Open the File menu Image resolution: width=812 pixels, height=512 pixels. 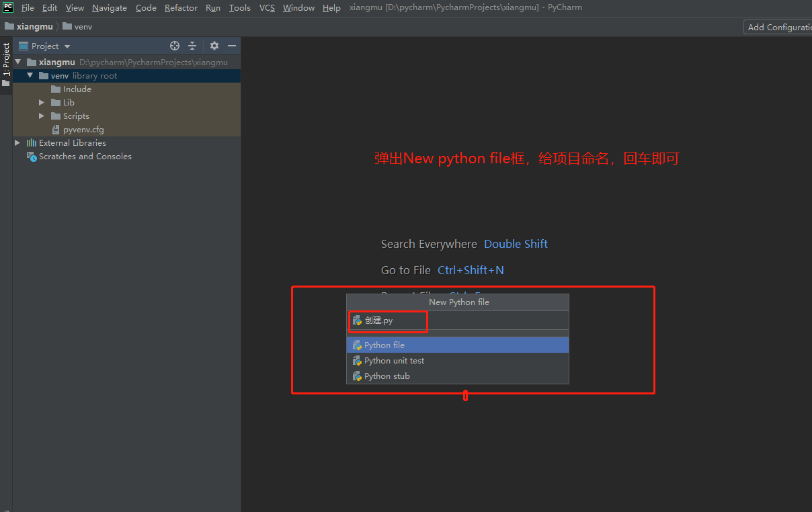point(28,8)
